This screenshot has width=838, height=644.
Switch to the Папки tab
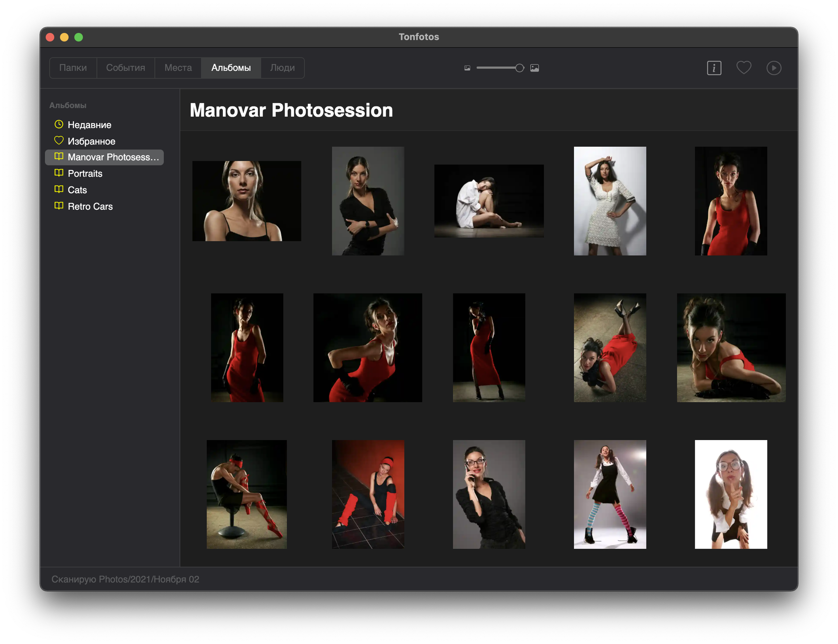73,68
